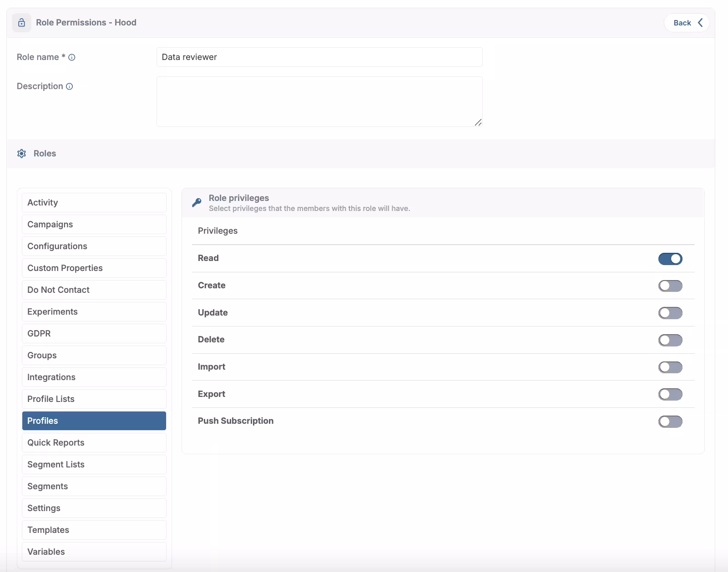Open the Quick Reports category
Image resolution: width=728 pixels, height=572 pixels.
pyautogui.click(x=94, y=442)
